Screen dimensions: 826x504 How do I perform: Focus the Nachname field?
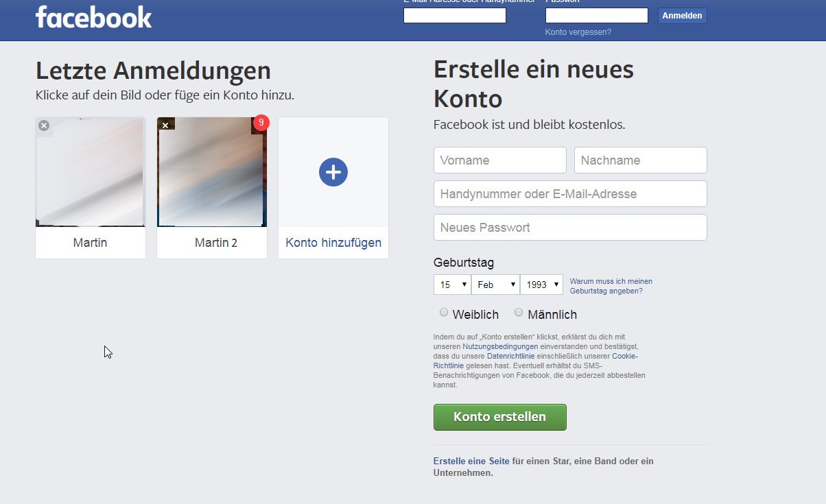point(641,160)
